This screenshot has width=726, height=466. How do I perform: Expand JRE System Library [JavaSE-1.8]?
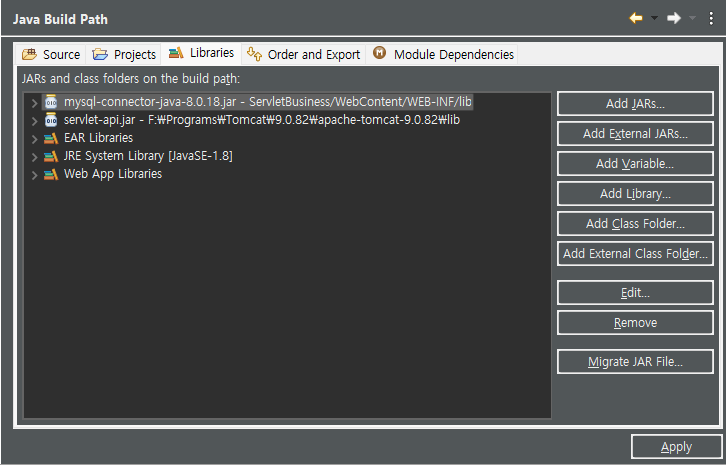[34, 157]
